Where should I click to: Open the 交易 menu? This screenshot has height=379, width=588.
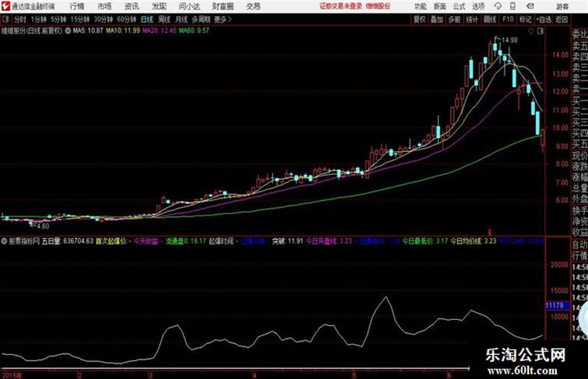253,6
